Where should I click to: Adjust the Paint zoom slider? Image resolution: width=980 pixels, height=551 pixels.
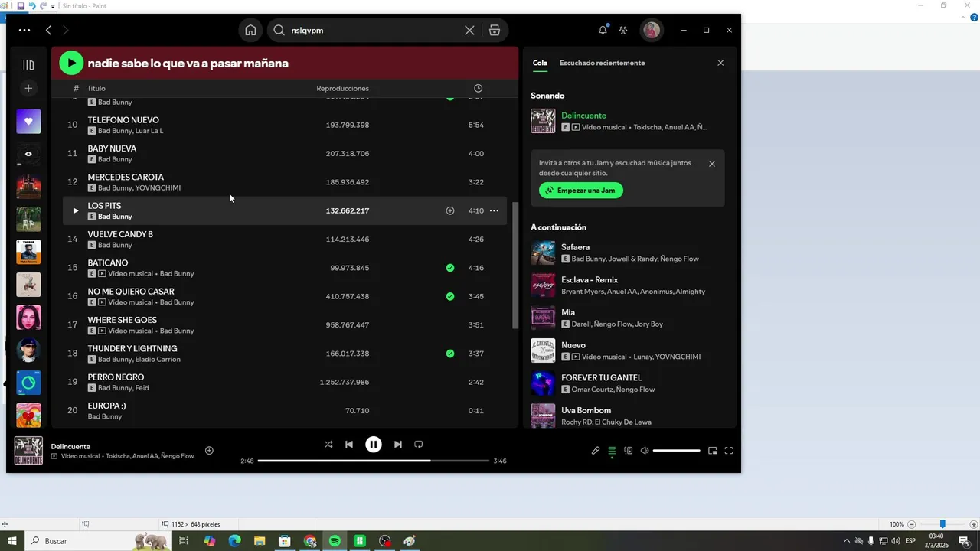(942, 524)
